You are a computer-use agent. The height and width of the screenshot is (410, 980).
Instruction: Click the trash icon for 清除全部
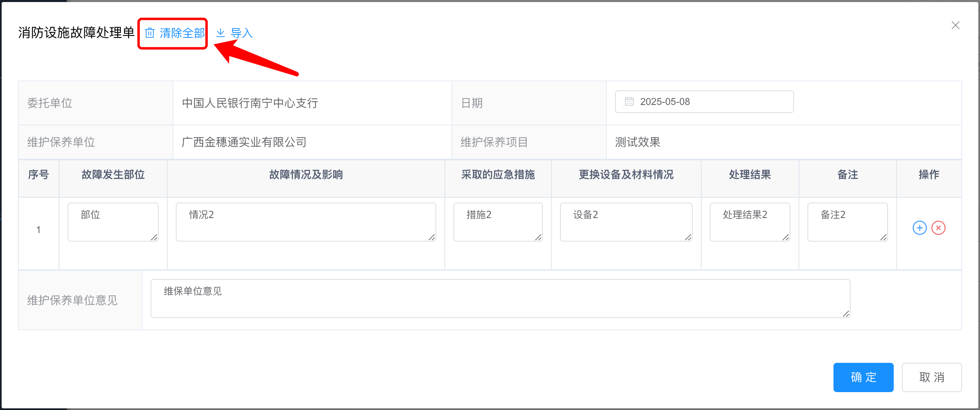[x=150, y=33]
